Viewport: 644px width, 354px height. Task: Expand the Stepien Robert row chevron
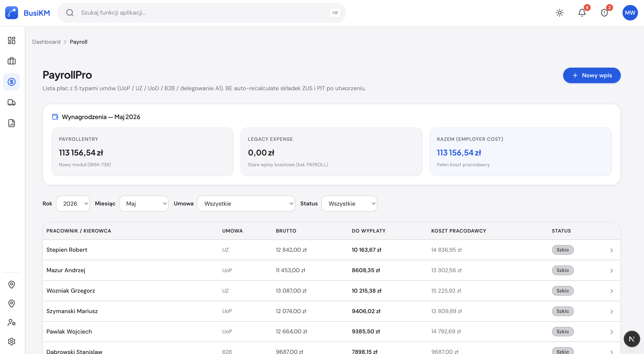click(611, 250)
